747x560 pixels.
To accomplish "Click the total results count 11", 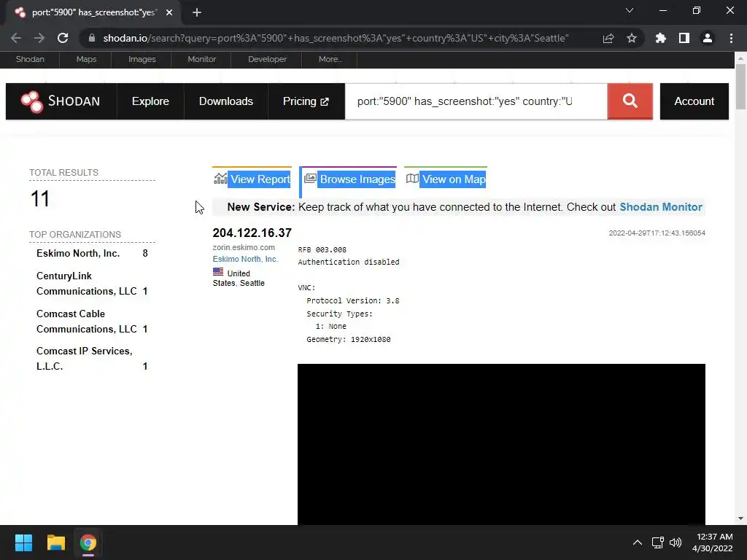I will [40, 198].
